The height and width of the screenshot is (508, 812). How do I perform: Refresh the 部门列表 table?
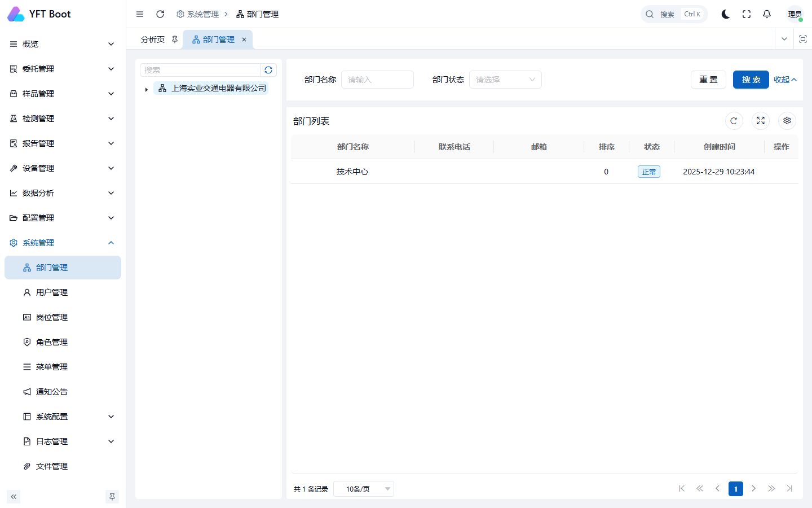tap(734, 121)
